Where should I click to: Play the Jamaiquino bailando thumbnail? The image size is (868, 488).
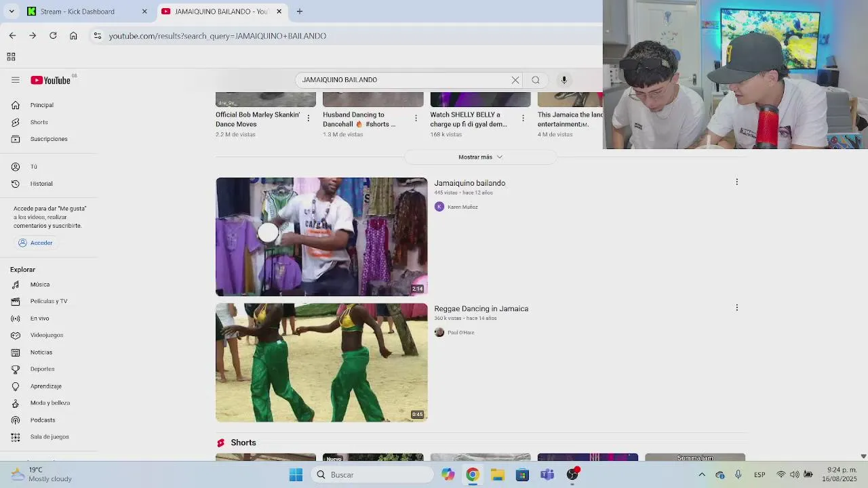321,237
